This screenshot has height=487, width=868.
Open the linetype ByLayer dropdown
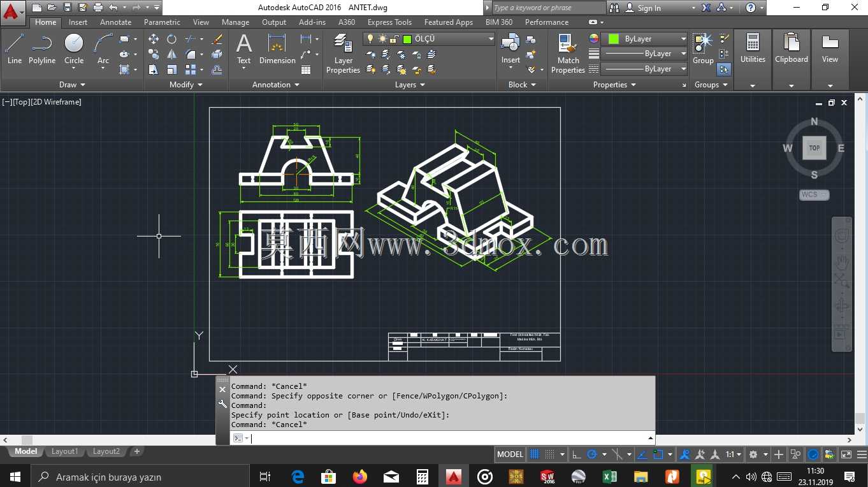coord(644,69)
